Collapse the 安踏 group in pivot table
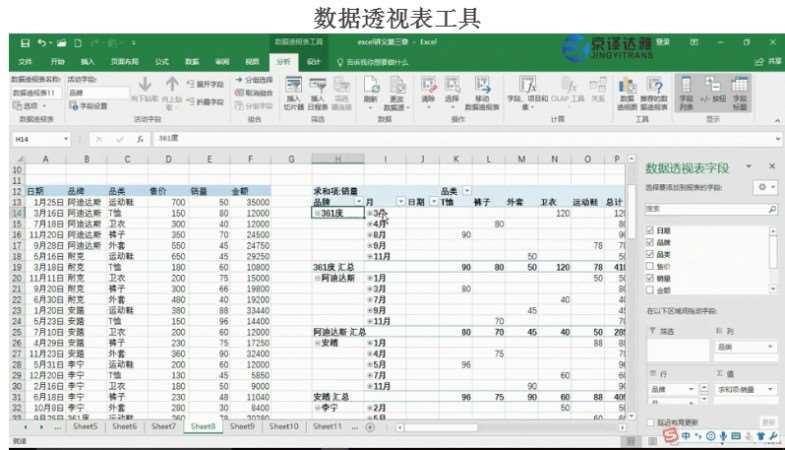This screenshot has height=450, width=785. pos(317,343)
